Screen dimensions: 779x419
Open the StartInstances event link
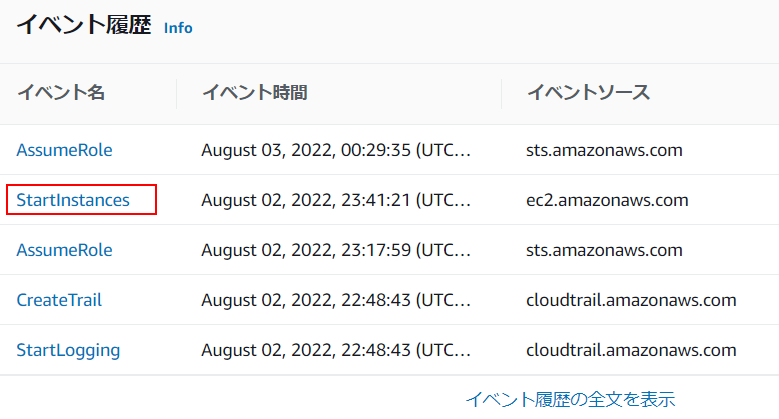click(73, 200)
